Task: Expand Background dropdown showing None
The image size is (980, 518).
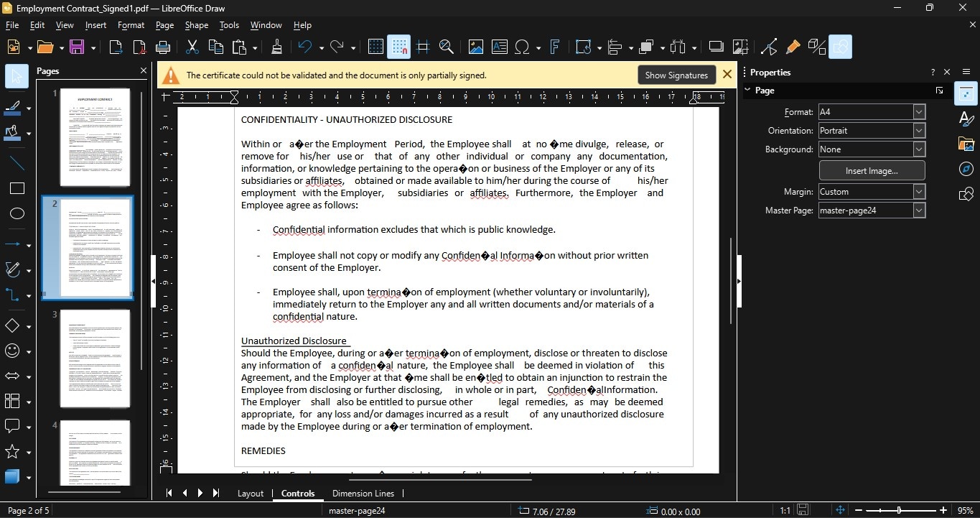Action: point(919,149)
